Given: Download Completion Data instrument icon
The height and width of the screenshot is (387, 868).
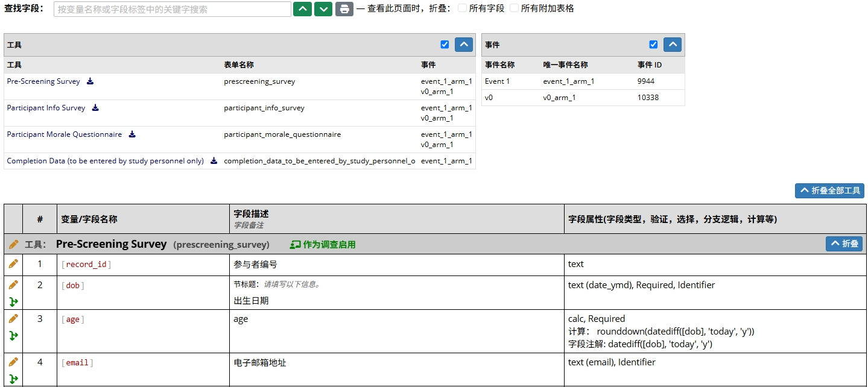Looking at the screenshot, I should click(x=214, y=161).
